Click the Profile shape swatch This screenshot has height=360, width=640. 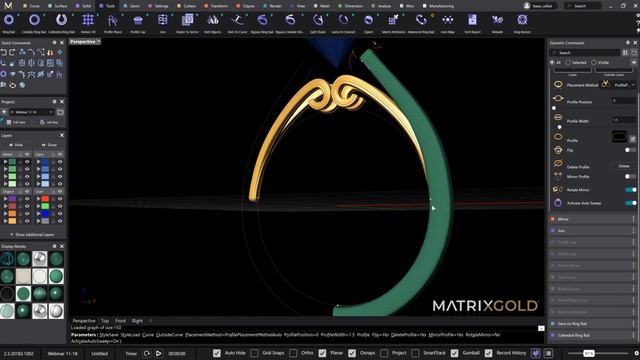[619, 136]
